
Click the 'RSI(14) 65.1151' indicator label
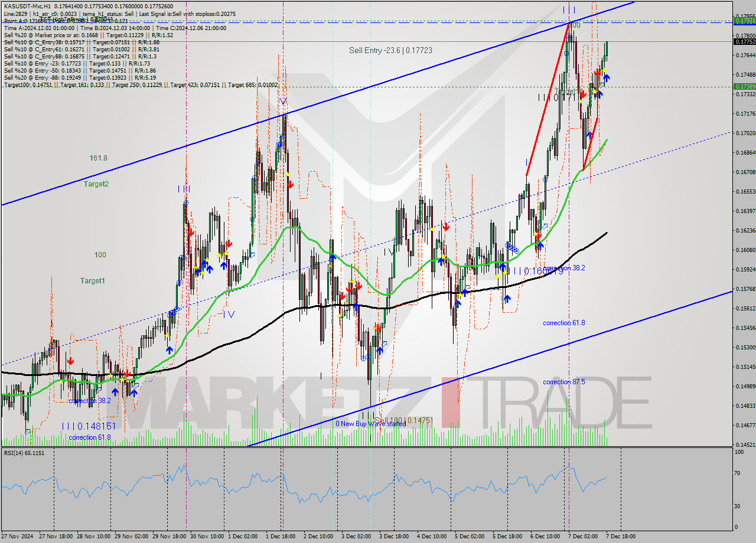pyautogui.click(x=24, y=453)
